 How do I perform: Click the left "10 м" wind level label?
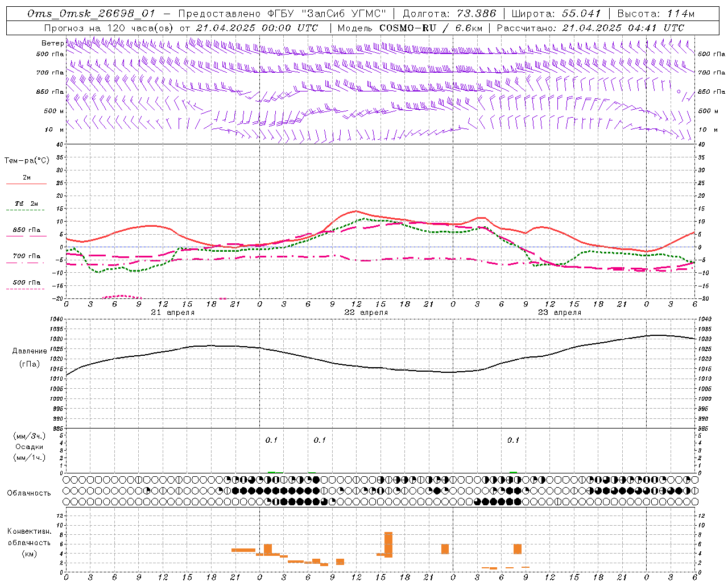54,130
